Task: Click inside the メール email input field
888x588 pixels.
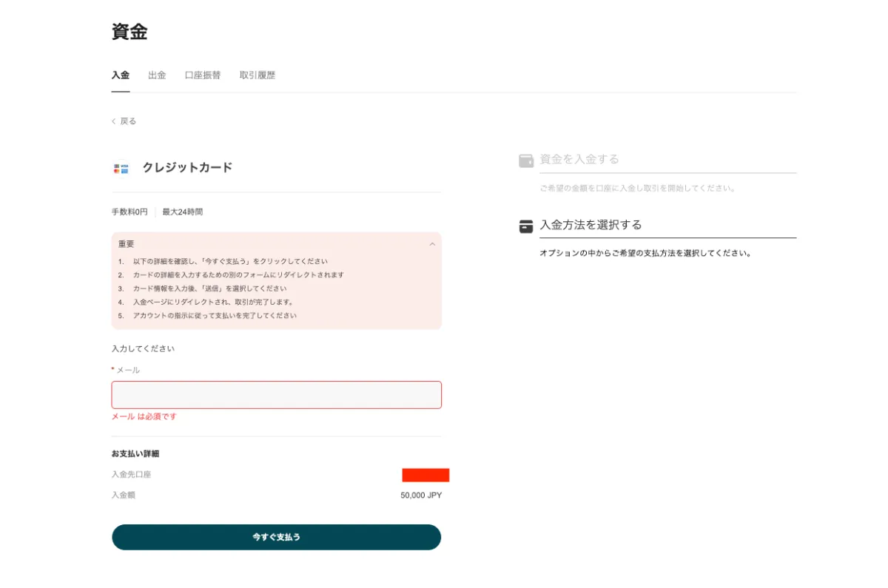Action: pyautogui.click(x=276, y=394)
